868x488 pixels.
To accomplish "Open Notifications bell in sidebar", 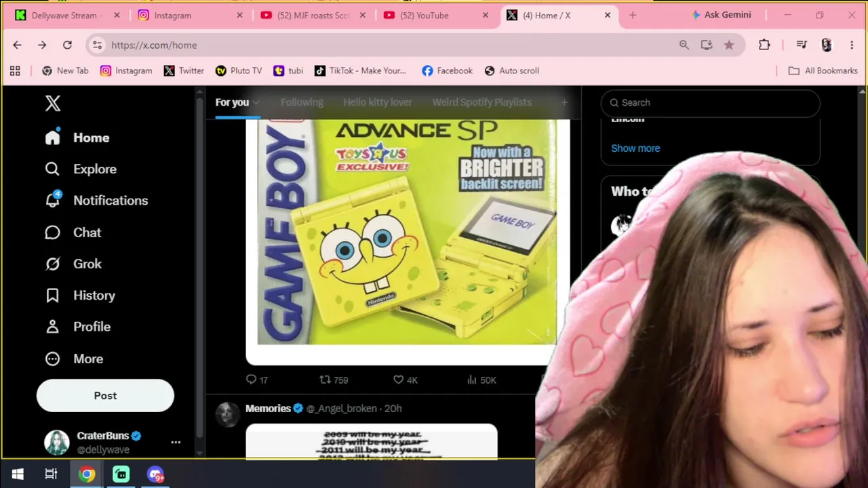I will pos(52,200).
